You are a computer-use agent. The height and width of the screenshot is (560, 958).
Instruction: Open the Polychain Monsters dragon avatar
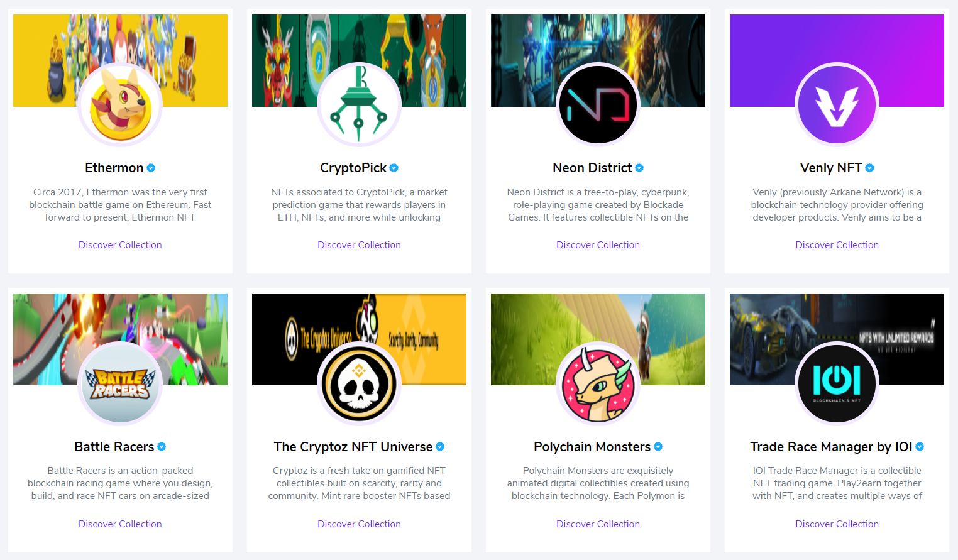pos(598,384)
